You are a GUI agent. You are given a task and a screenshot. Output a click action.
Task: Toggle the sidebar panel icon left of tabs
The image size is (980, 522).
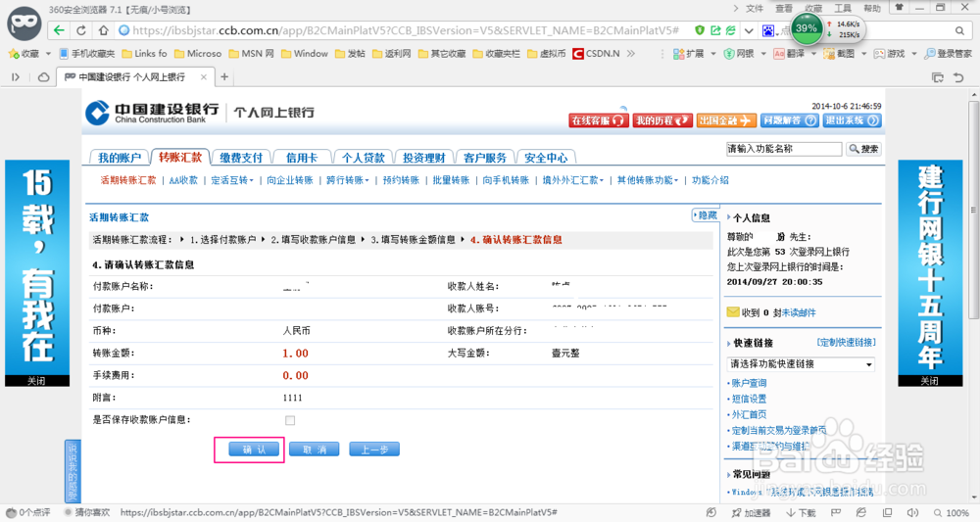(x=16, y=76)
